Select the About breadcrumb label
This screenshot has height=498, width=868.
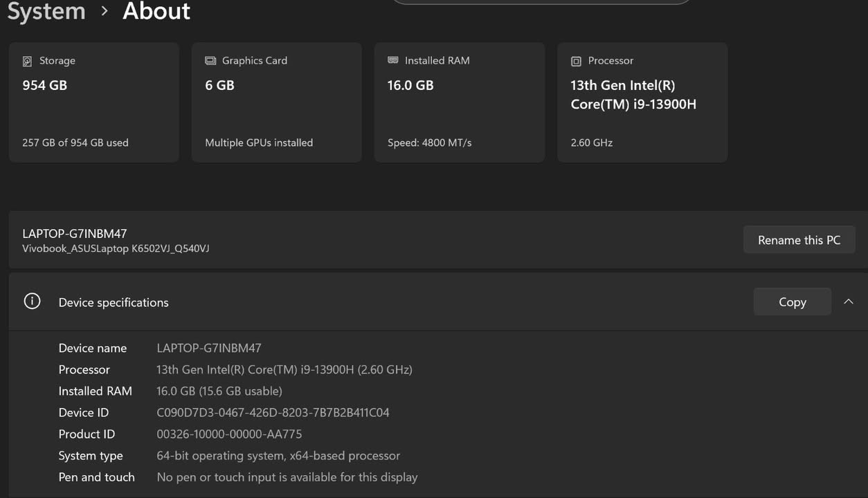156,12
